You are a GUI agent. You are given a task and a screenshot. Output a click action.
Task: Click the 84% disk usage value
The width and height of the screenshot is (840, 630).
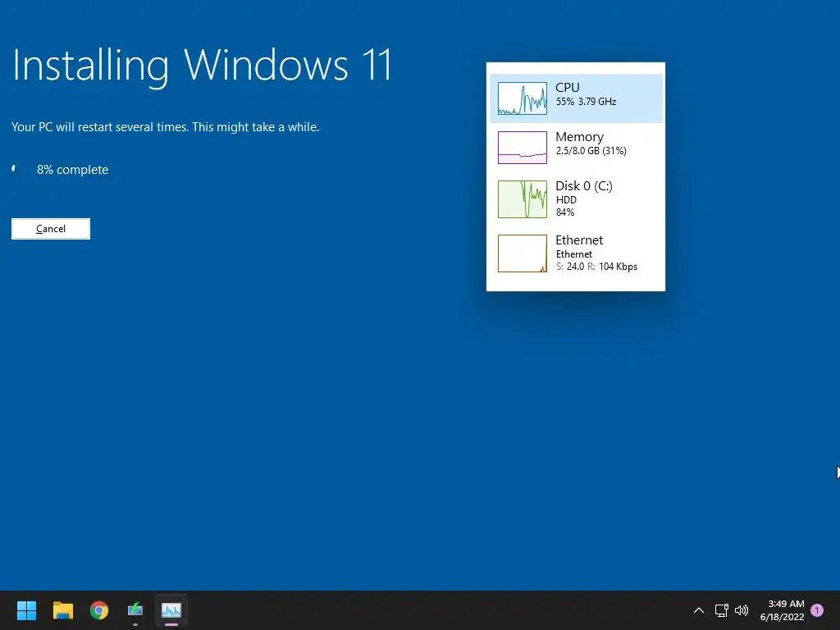564,212
